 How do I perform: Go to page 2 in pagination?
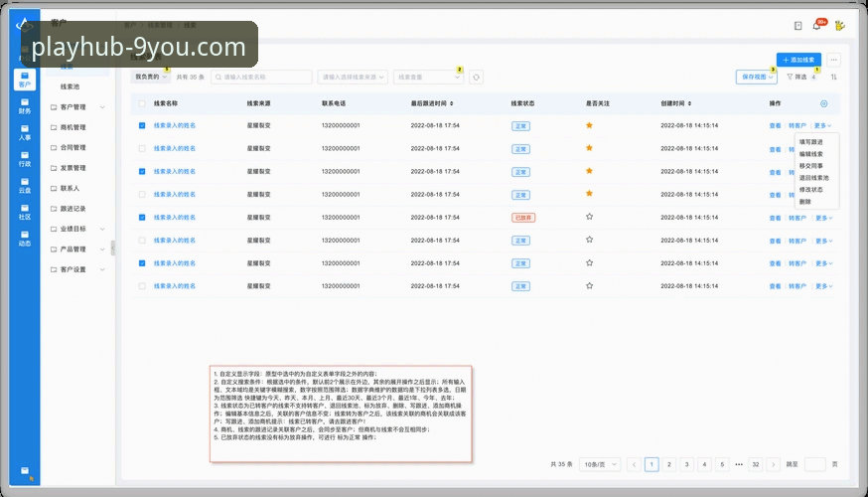coord(668,464)
